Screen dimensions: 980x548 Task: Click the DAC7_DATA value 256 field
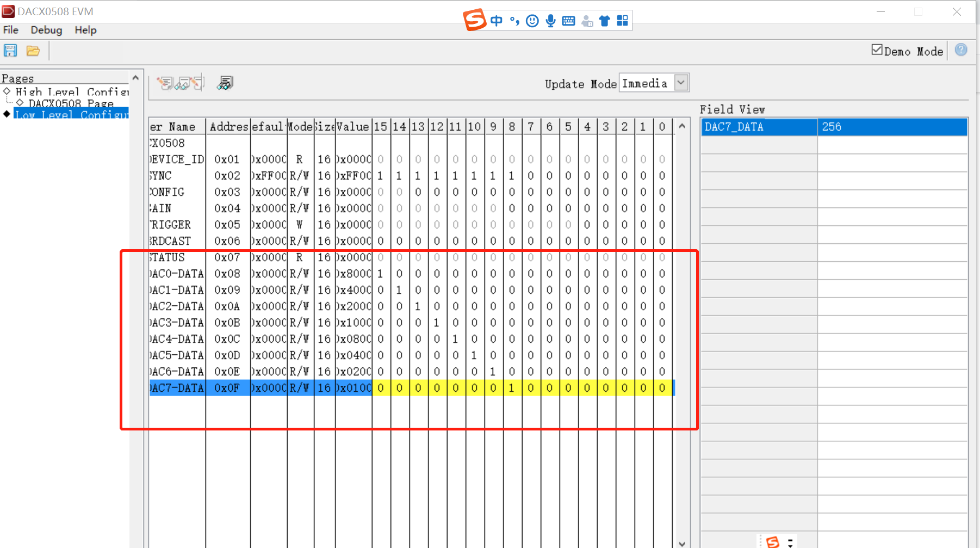point(892,127)
